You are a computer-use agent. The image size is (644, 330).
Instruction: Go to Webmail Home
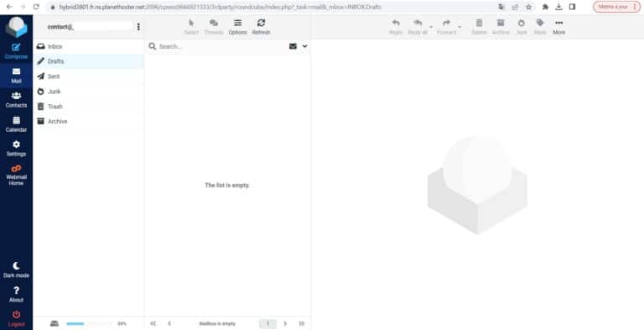tap(16, 175)
